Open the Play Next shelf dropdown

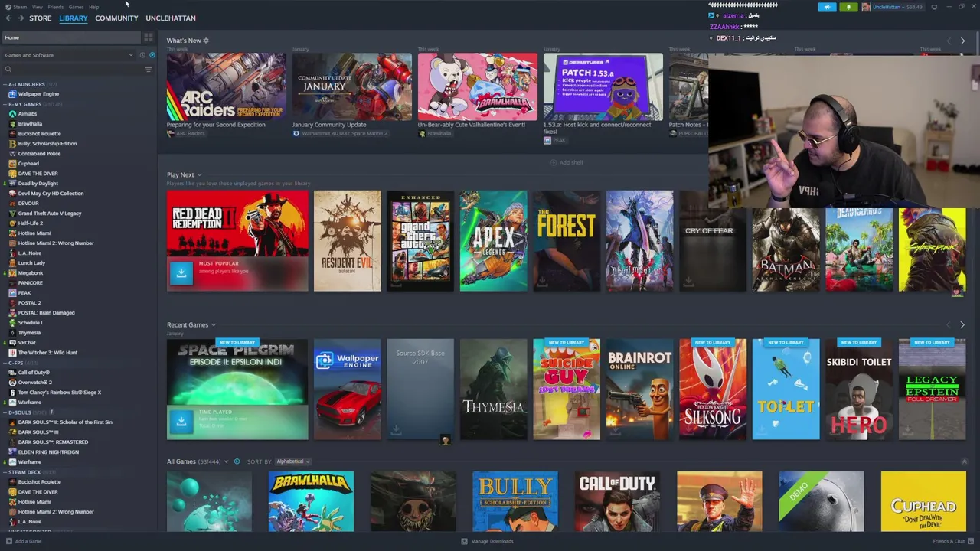(x=199, y=175)
